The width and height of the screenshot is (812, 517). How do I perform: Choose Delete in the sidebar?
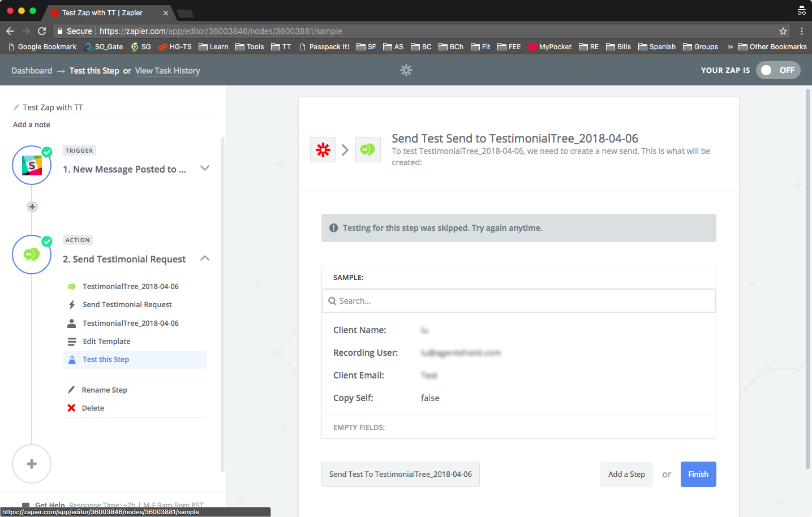(x=93, y=408)
